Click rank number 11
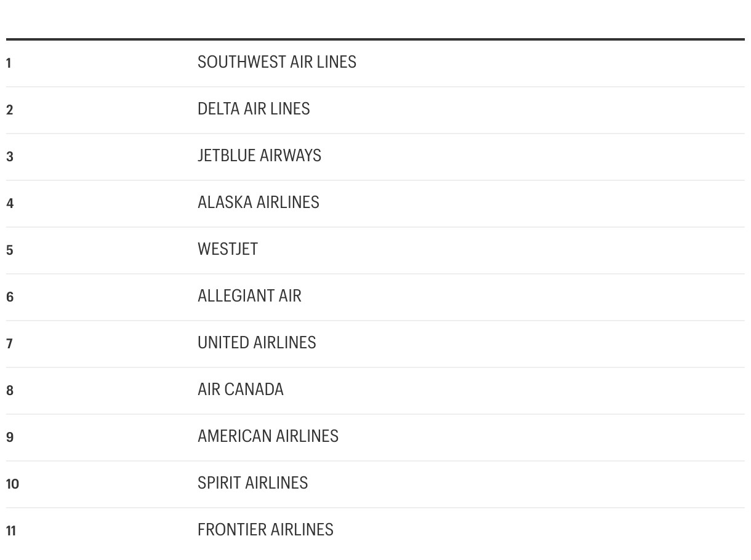Viewport: 751px width, 560px height. [11, 530]
